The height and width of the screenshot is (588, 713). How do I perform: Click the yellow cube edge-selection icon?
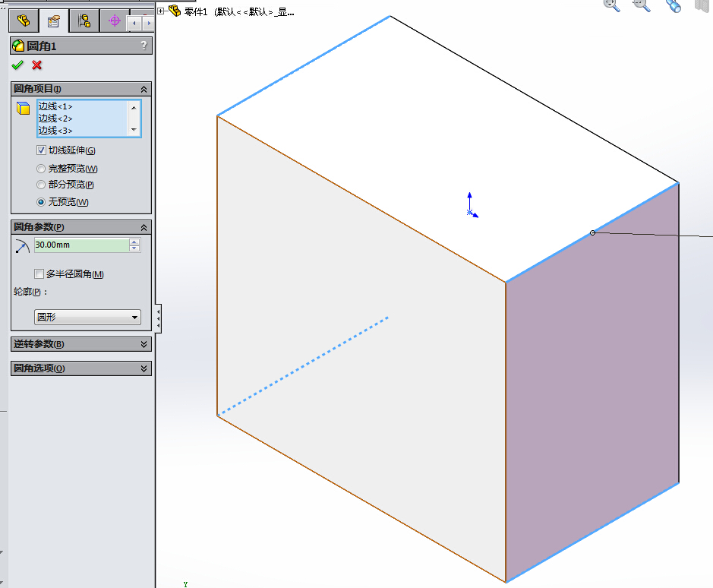[24, 109]
